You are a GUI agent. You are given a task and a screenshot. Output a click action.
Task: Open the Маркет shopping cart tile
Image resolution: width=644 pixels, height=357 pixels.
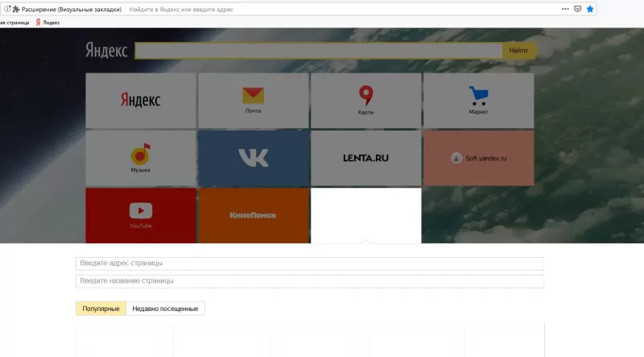click(478, 101)
